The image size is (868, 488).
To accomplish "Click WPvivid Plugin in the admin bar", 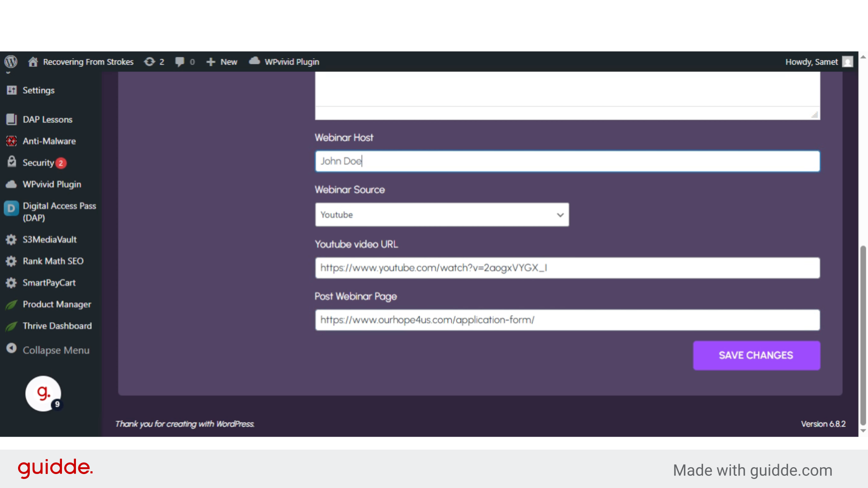I will click(292, 62).
